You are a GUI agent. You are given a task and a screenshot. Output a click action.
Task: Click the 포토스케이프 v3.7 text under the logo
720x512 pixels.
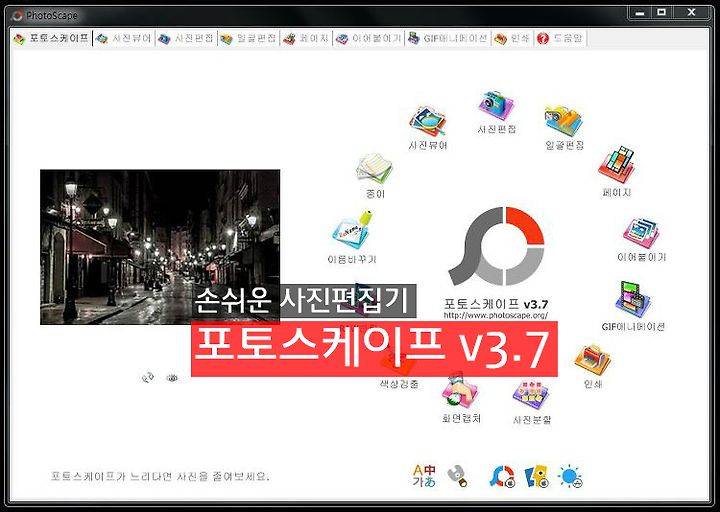point(496,304)
